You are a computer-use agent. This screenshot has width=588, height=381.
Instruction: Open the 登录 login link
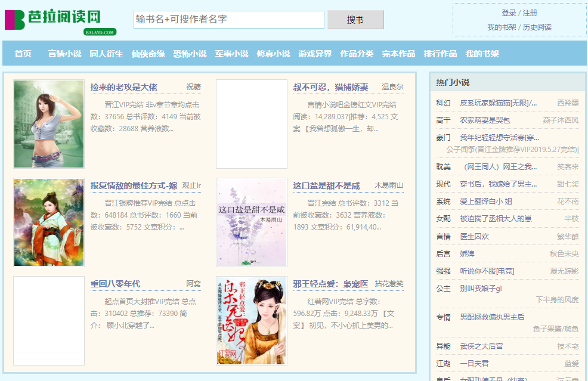pos(509,13)
